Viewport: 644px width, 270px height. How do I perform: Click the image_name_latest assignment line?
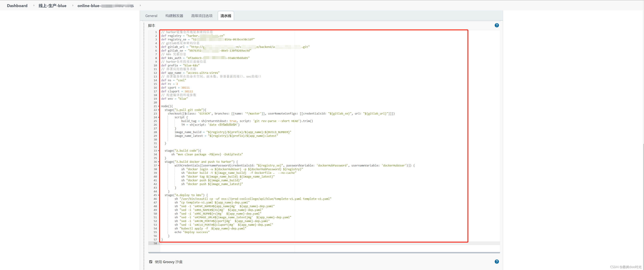click(226, 136)
